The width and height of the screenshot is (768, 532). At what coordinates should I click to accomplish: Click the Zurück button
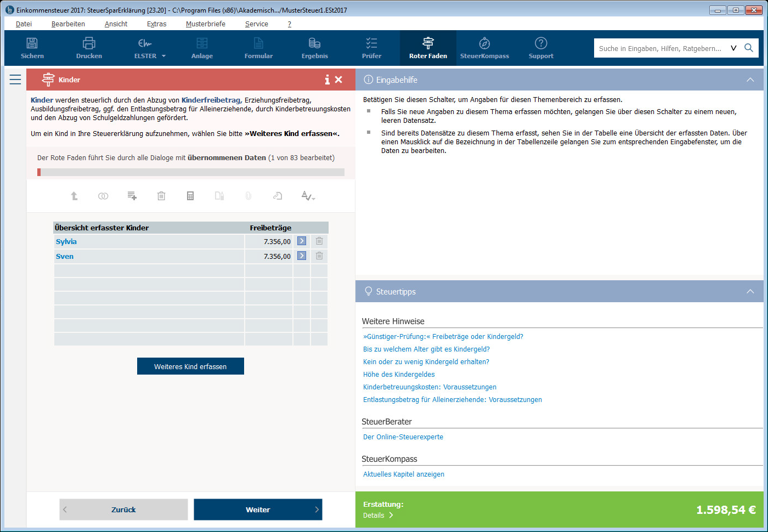[x=123, y=510]
